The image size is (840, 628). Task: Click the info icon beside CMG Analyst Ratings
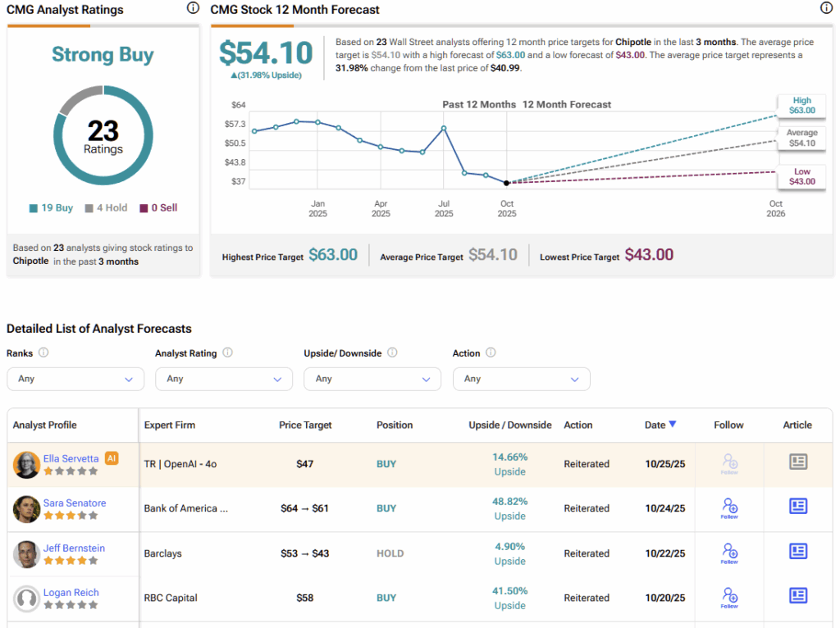[193, 8]
